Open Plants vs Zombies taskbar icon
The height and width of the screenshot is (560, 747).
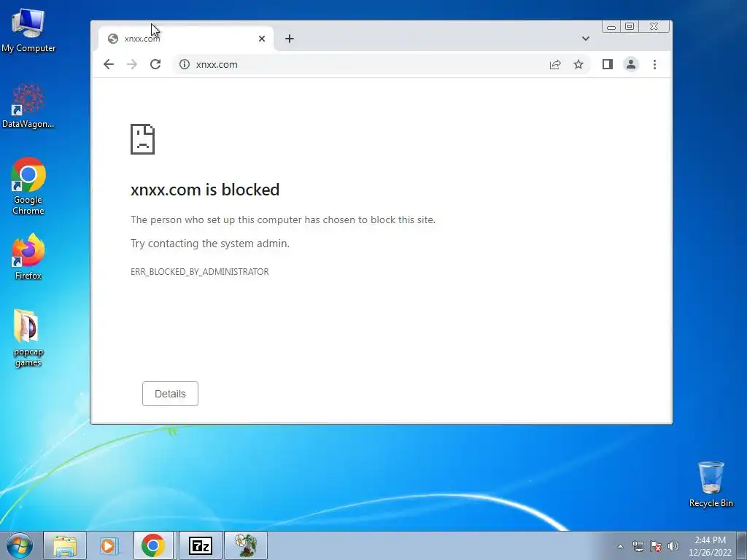click(246, 545)
